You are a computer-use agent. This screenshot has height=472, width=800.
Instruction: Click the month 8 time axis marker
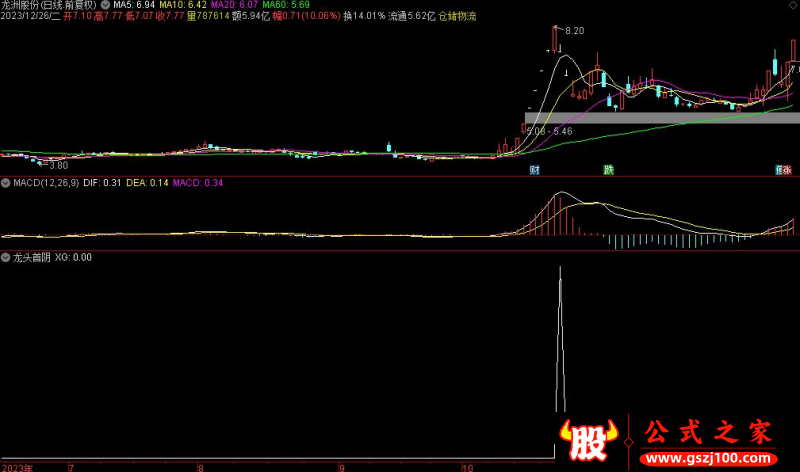click(201, 468)
